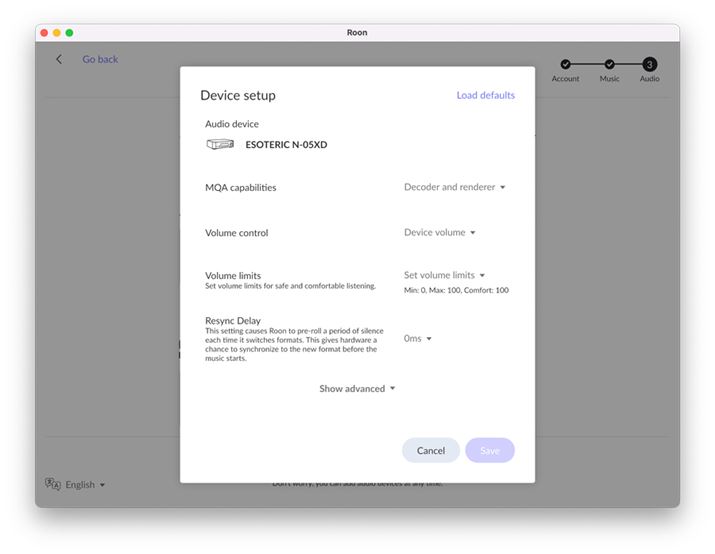This screenshot has width=715, height=554.
Task: Click the back arrow chevron icon
Action: tap(59, 60)
